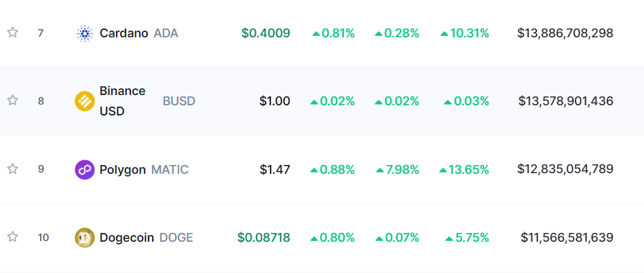
Task: Click the MATIC ticker symbol
Action: click(x=170, y=170)
